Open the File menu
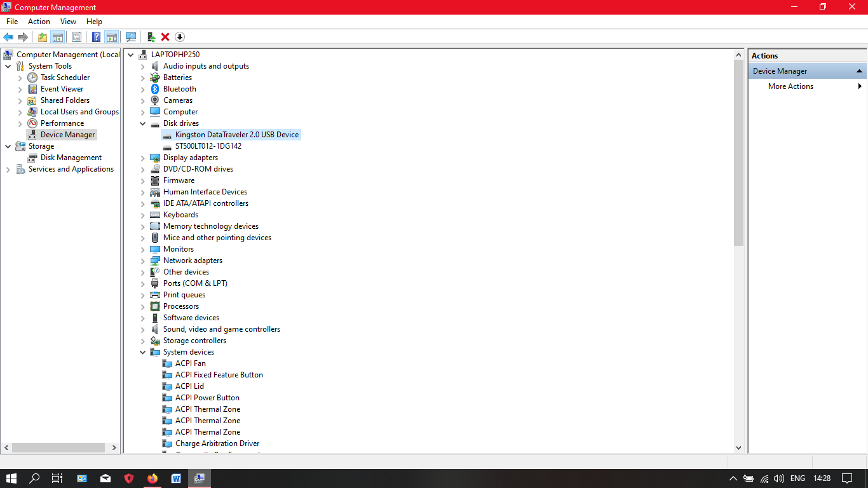Screen dimensions: 868x488 (x=12, y=22)
